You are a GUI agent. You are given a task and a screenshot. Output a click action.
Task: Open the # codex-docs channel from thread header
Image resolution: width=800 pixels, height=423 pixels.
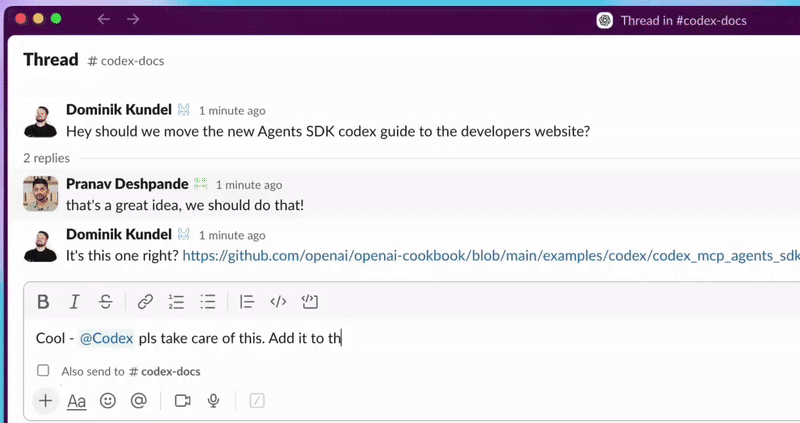[126, 61]
